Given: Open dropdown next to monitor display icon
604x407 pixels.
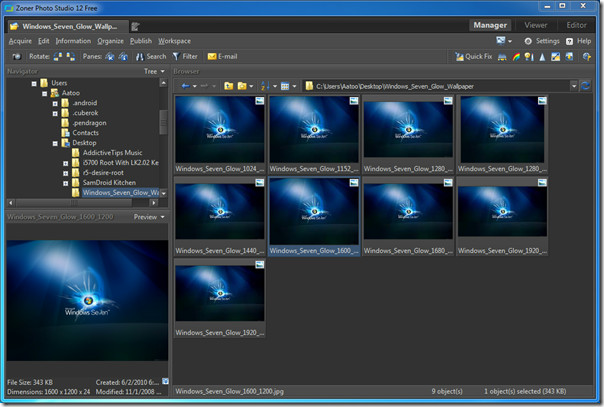Looking at the screenshot, I should [x=510, y=41].
